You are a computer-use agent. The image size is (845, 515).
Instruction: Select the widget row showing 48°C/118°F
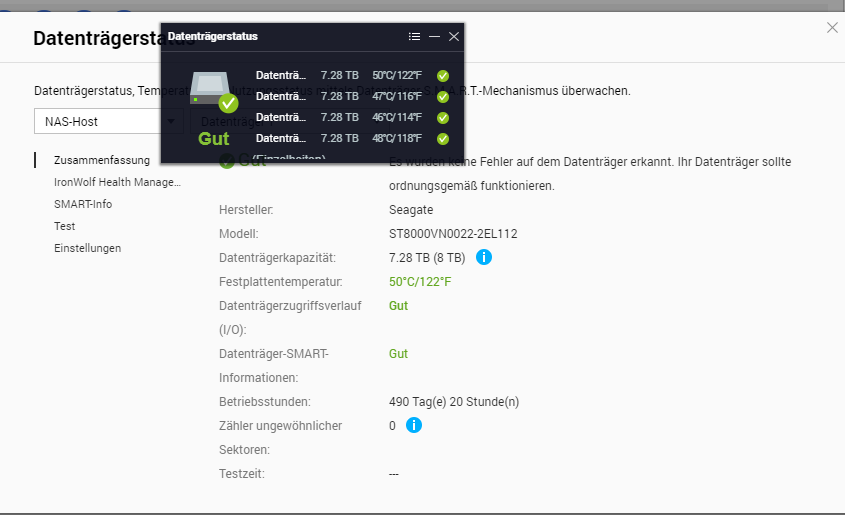pos(352,138)
